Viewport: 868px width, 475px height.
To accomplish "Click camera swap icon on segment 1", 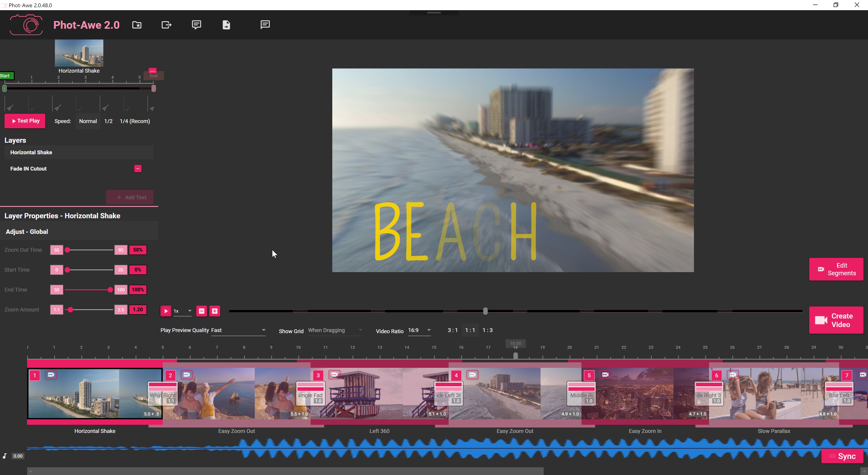I will [x=51, y=375].
